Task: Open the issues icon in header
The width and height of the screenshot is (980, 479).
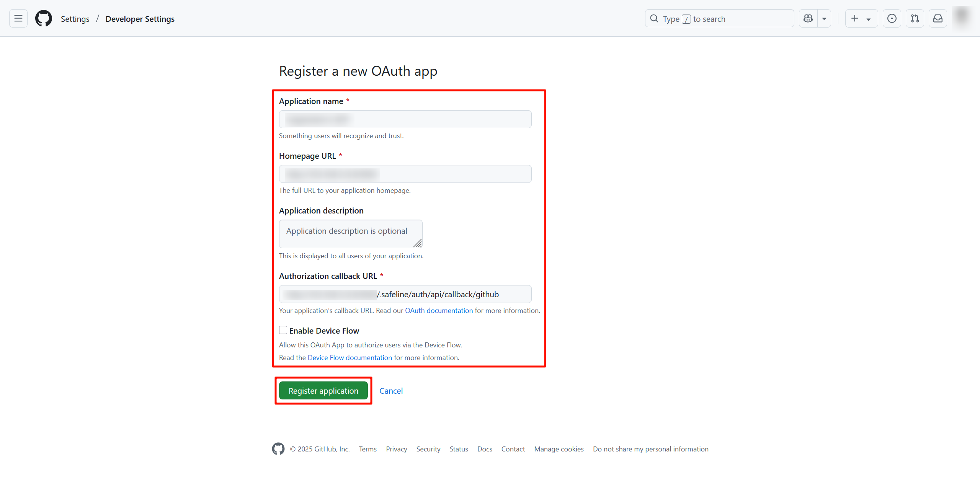Action: (x=892, y=18)
